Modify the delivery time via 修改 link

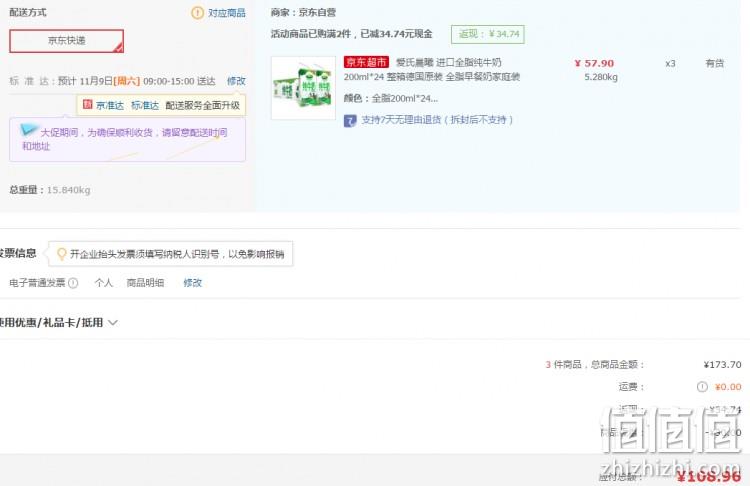[236, 81]
